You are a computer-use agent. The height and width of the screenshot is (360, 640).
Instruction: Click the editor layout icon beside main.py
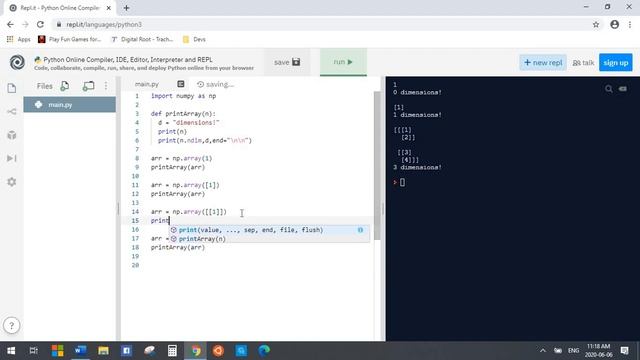pos(181,84)
